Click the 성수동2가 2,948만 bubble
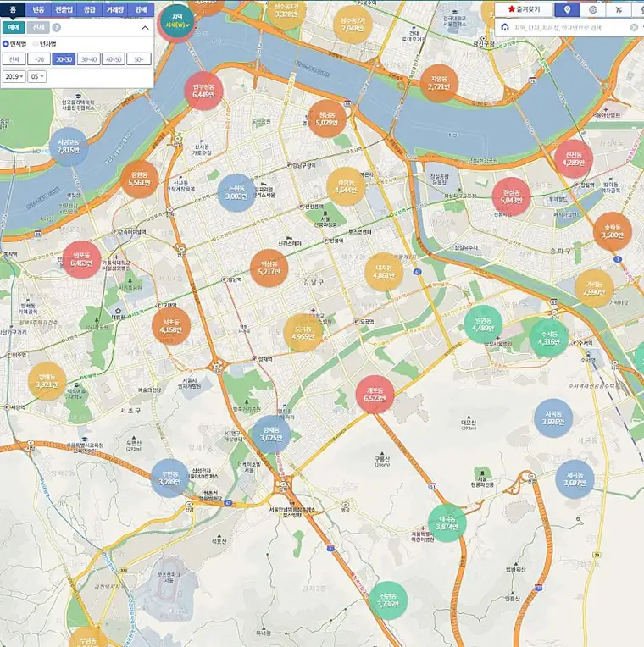 tap(353, 25)
